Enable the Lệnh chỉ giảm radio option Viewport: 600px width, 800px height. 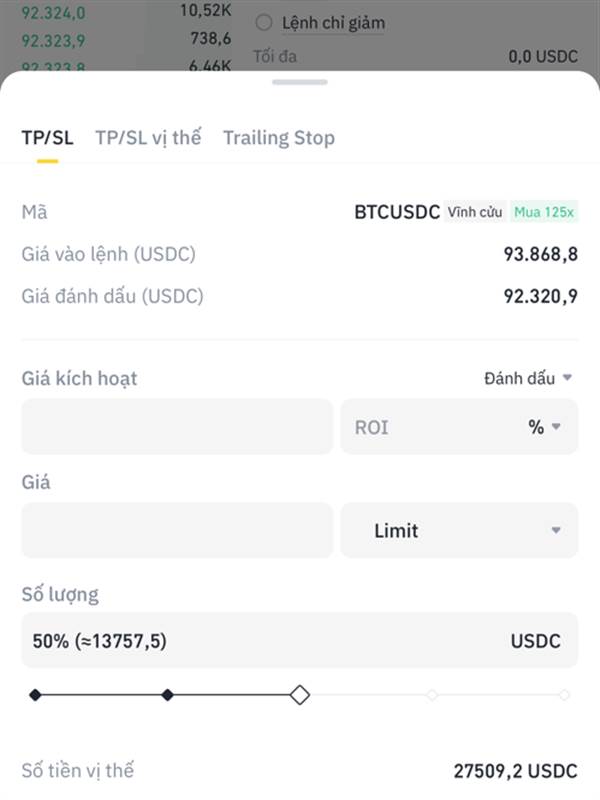[264, 22]
